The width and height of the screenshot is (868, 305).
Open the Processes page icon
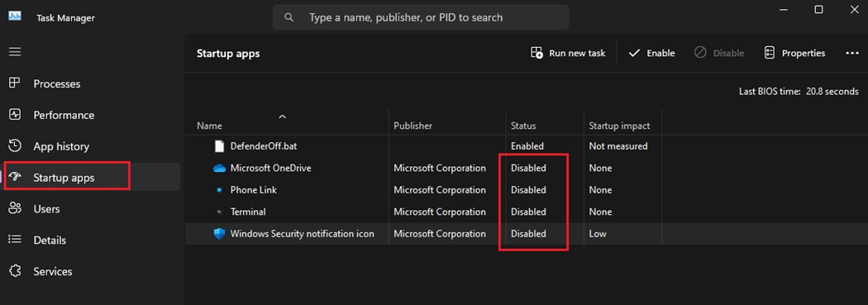coord(15,83)
